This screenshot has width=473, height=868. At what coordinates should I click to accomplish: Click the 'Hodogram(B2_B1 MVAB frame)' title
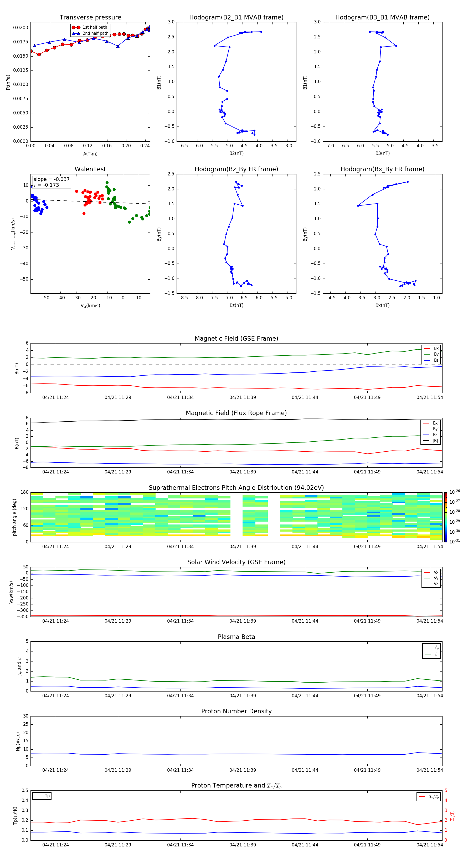click(x=236, y=17)
